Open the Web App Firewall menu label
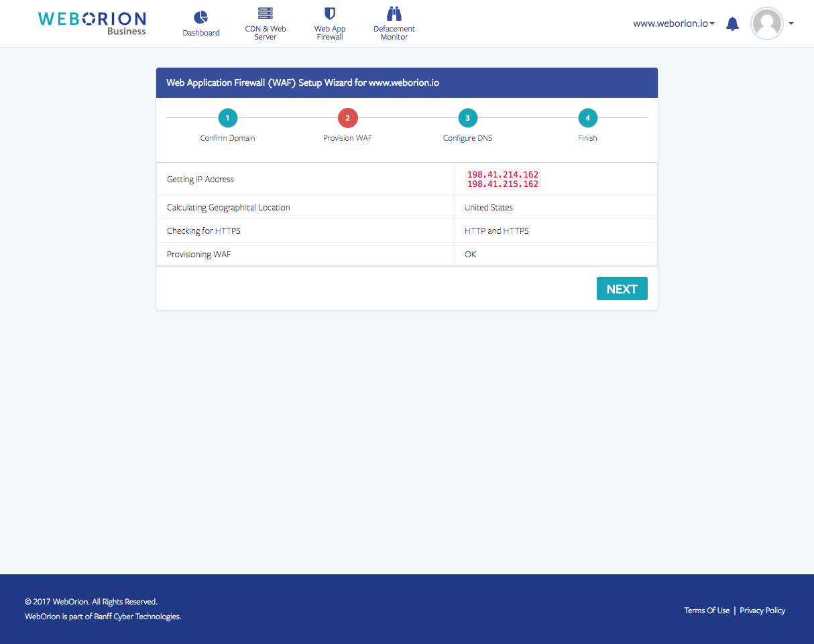The height and width of the screenshot is (644, 814). [x=330, y=33]
